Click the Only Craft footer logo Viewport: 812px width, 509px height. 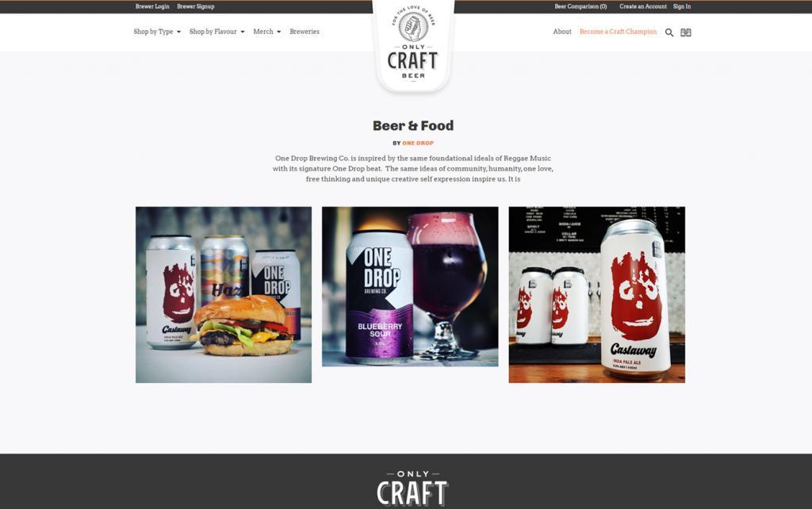point(412,488)
